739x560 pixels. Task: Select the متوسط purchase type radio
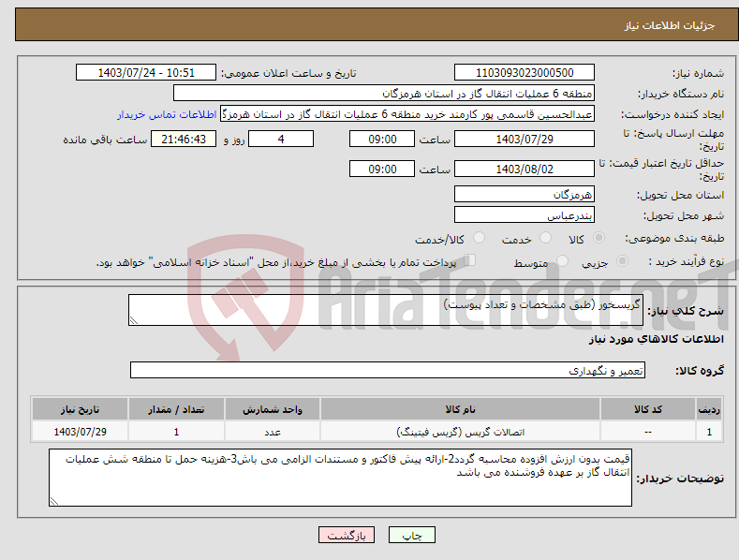(x=562, y=261)
